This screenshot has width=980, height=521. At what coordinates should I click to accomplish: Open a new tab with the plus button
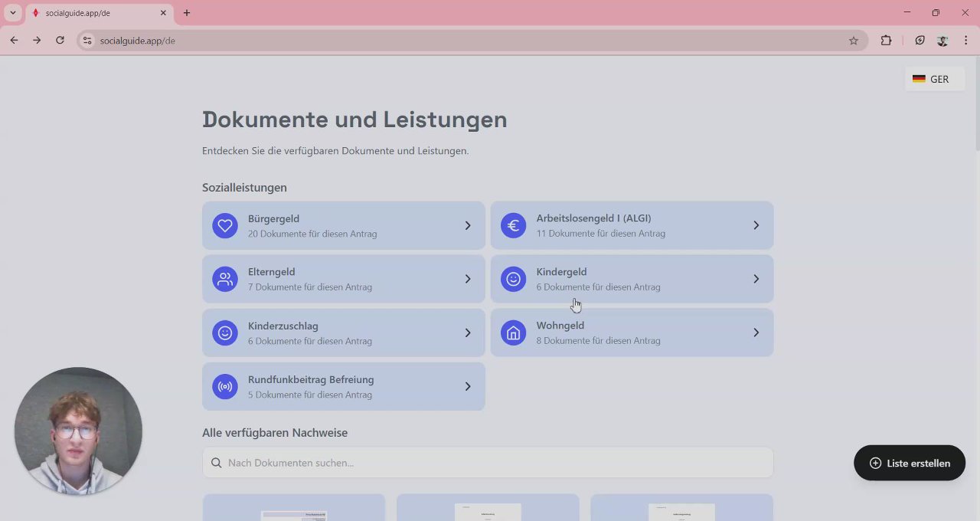[187, 13]
